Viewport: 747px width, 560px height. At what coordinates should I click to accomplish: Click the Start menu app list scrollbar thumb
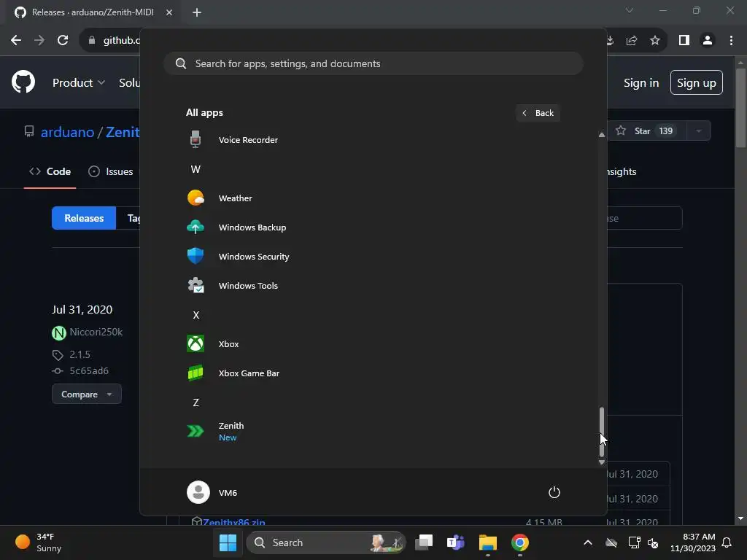pyautogui.click(x=602, y=432)
